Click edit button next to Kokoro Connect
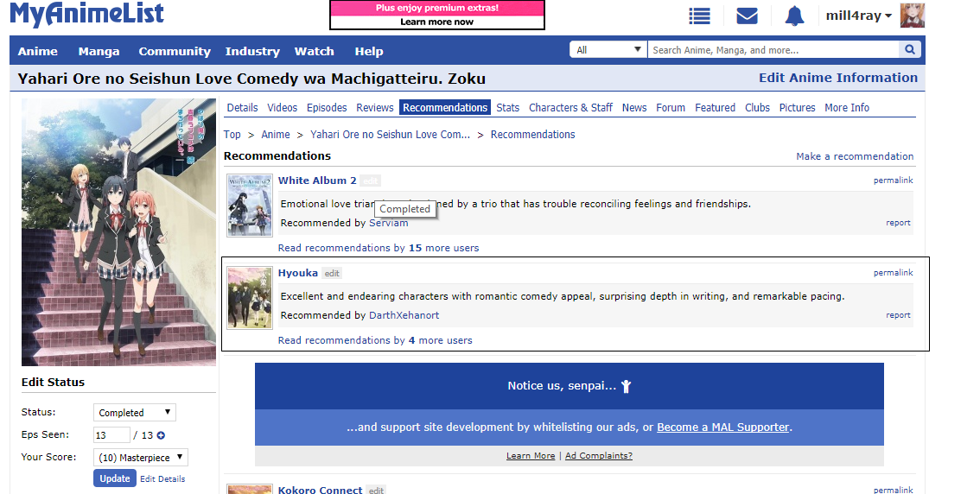 click(376, 491)
